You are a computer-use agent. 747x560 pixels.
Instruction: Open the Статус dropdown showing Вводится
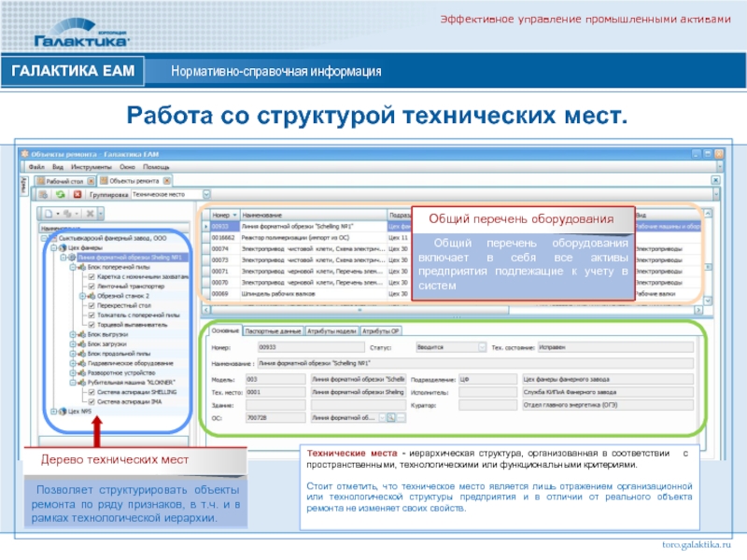pos(482,347)
